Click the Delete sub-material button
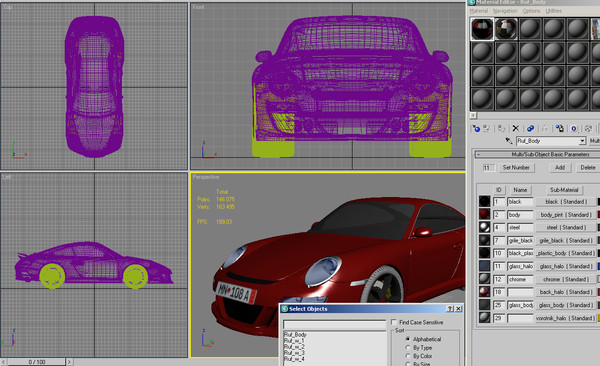 588,168
